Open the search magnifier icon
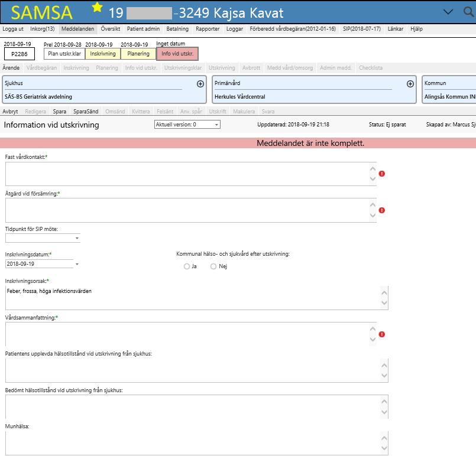 [x=468, y=12]
